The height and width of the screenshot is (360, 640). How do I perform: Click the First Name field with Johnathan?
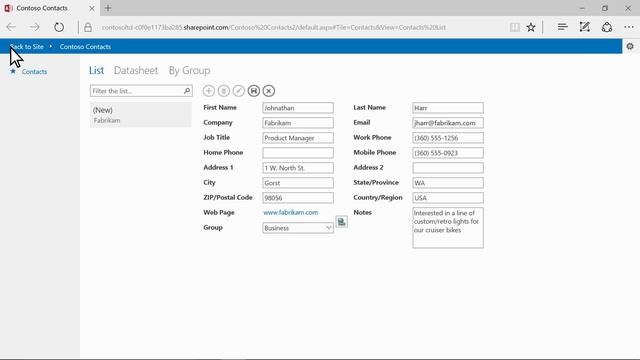coord(298,108)
